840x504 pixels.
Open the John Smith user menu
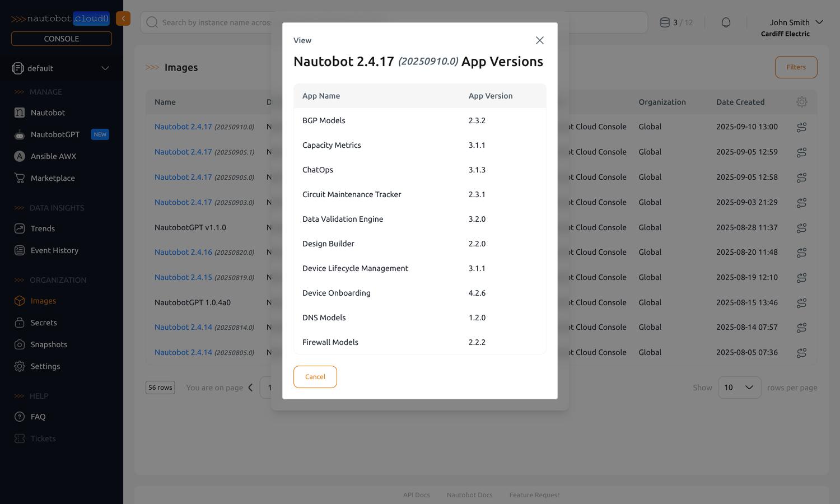[x=795, y=22]
